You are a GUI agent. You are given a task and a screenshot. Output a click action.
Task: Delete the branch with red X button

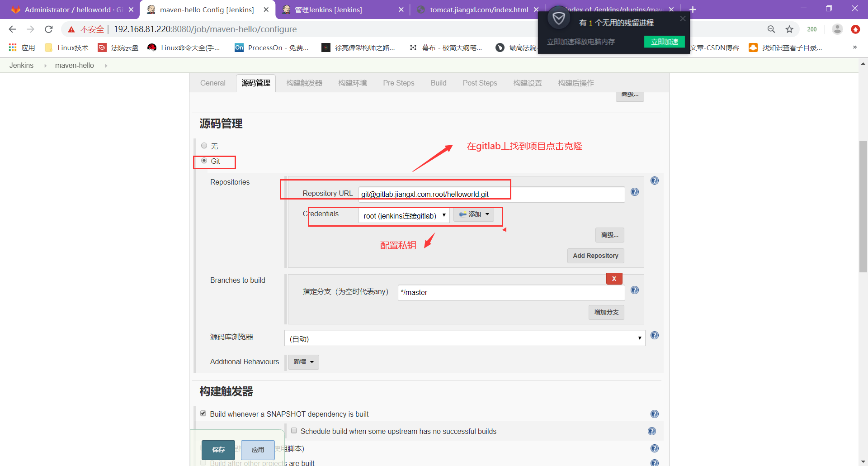614,279
